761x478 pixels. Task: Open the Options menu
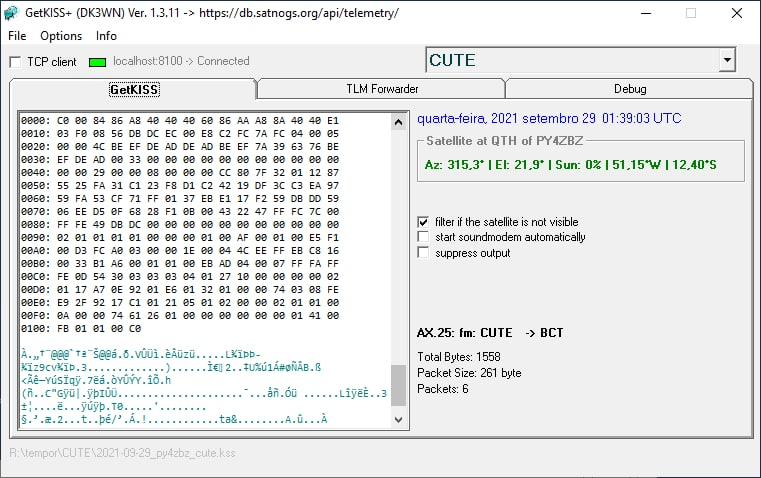tap(61, 36)
